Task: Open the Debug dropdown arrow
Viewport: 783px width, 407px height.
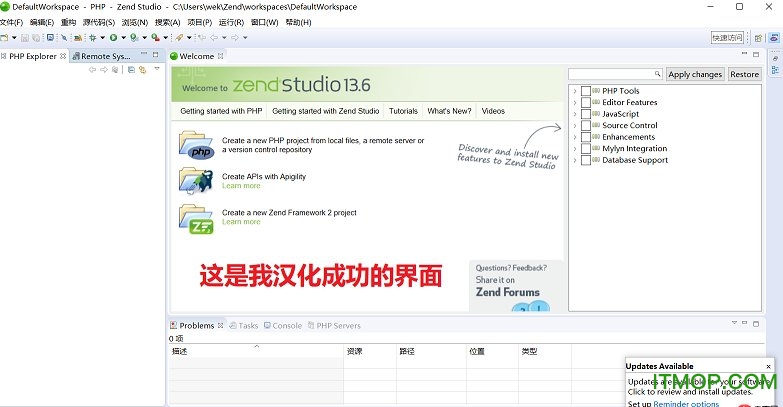Action: coord(102,37)
